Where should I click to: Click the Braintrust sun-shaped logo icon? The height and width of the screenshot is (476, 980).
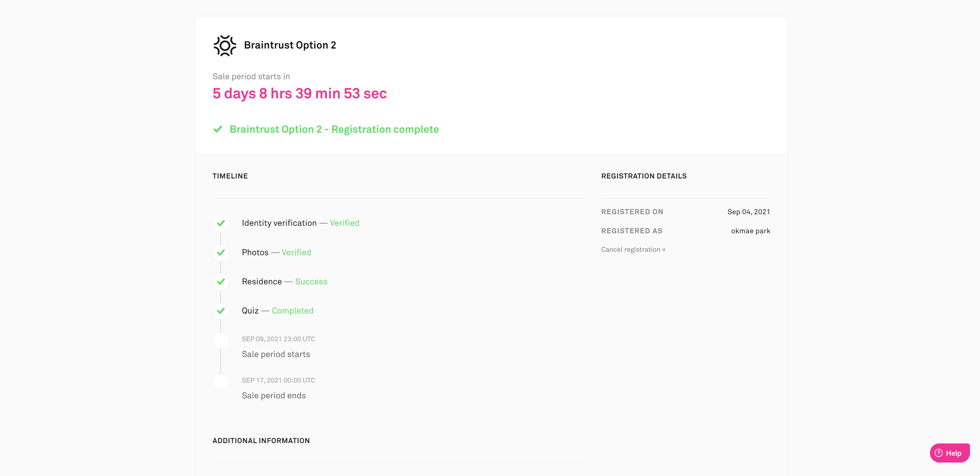point(224,46)
